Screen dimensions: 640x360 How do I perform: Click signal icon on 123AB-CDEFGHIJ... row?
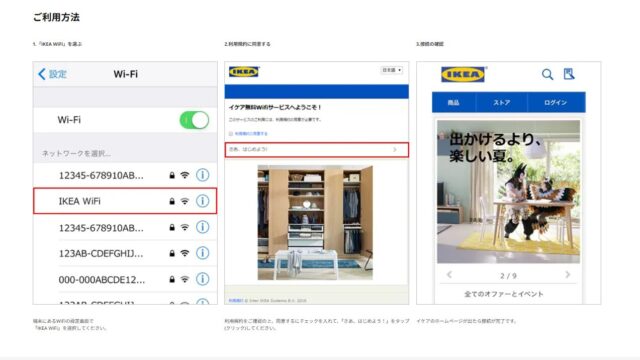coord(185,253)
